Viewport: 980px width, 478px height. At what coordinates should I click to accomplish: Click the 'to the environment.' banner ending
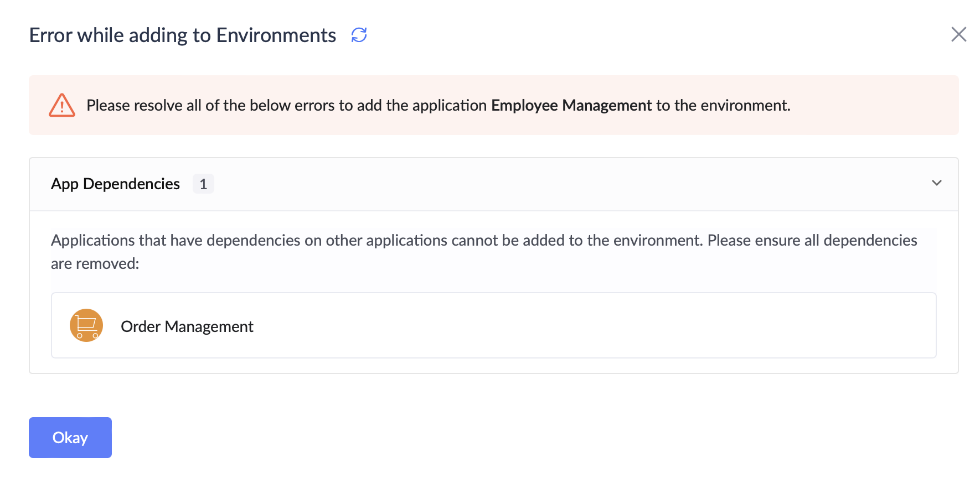723,105
